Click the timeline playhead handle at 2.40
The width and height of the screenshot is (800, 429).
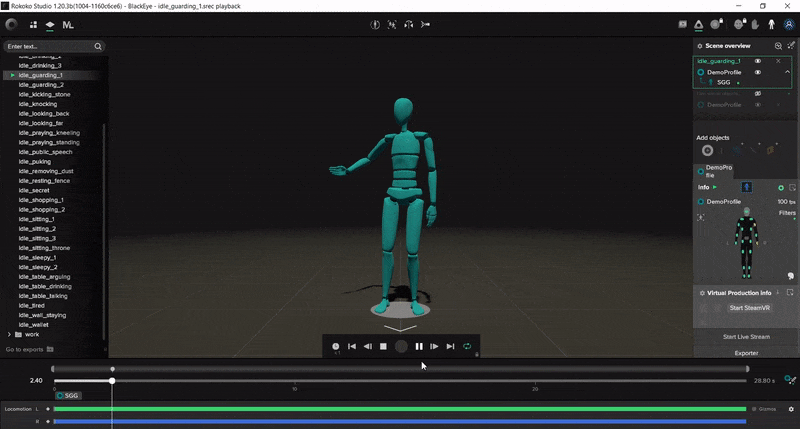pyautogui.click(x=112, y=380)
